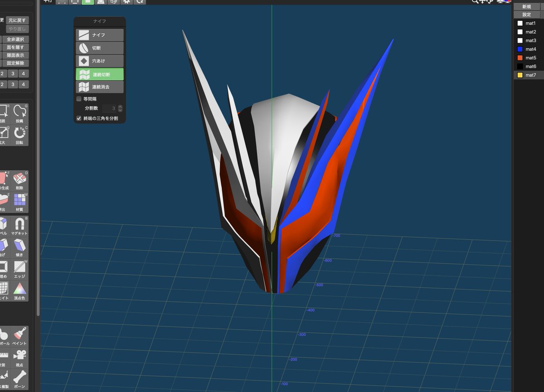Click the blue mat4 color swatch

(x=520, y=49)
